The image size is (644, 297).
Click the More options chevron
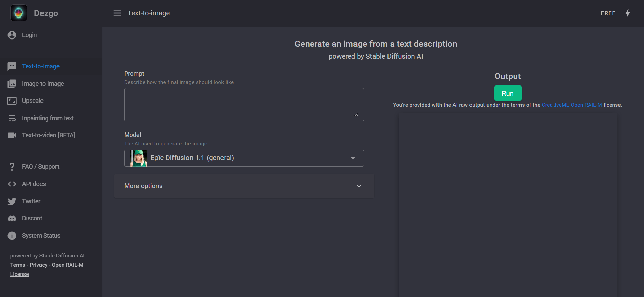(359, 186)
